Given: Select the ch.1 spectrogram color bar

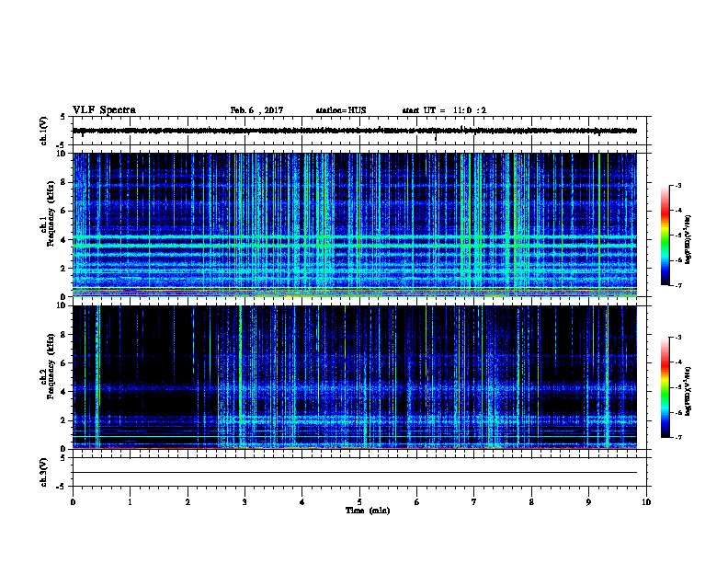Looking at the screenshot, I should [x=665, y=236].
